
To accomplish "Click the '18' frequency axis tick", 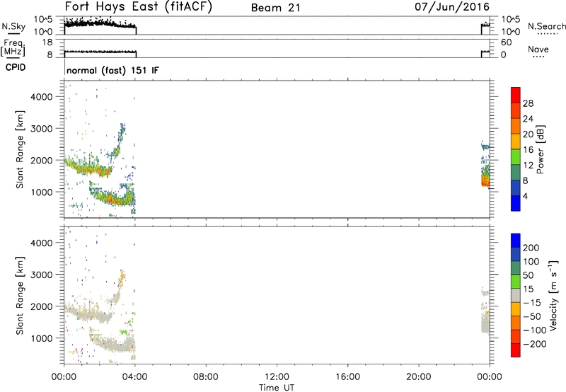I will coord(47,42).
